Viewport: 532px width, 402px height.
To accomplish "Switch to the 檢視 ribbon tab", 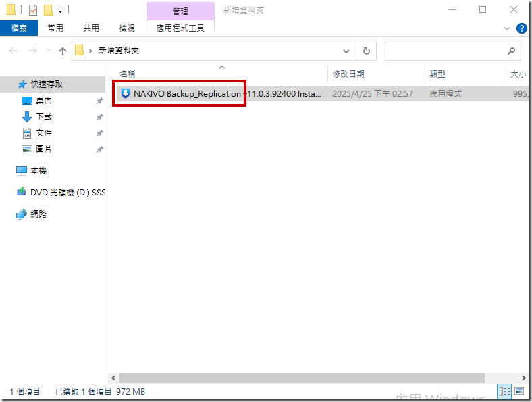I will pos(127,28).
